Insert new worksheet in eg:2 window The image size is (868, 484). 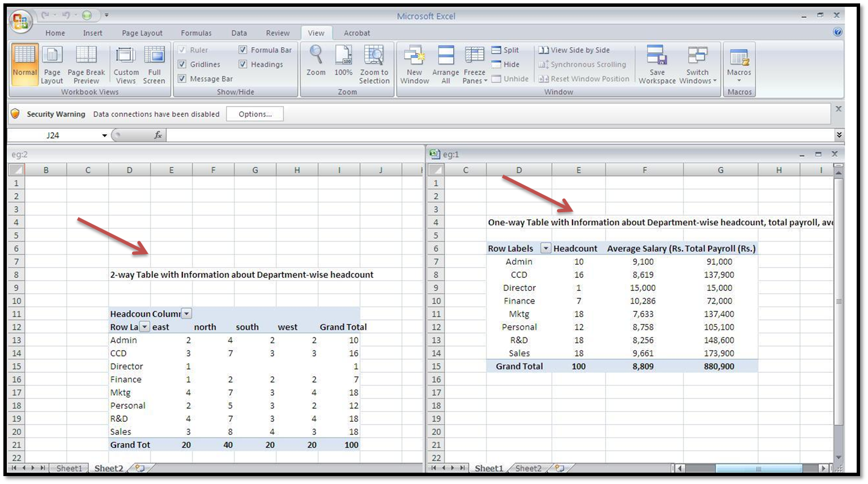tap(139, 468)
